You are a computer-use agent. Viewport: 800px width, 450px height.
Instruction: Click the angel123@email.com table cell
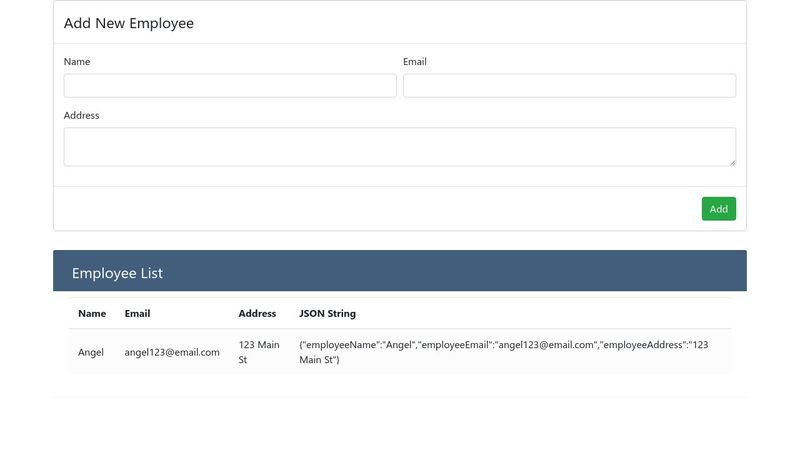(x=172, y=352)
